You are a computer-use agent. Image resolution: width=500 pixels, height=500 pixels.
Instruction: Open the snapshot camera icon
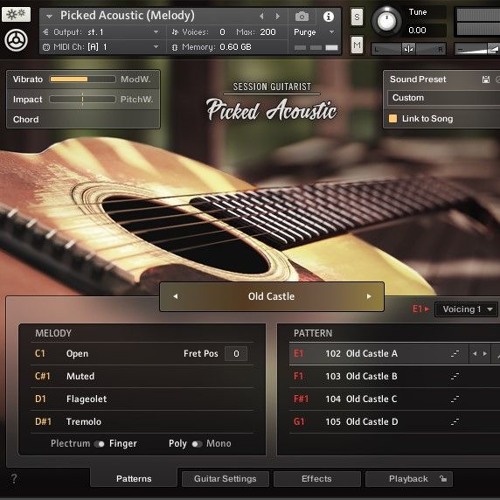coord(302,16)
